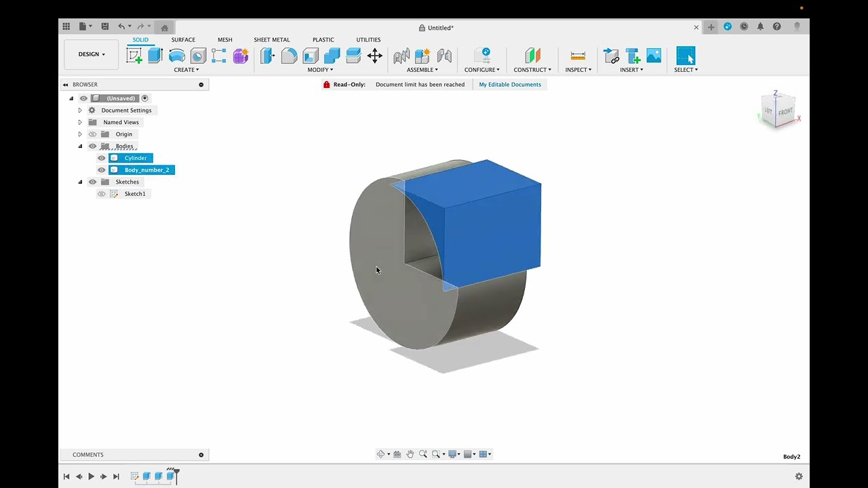Collapse the Sketches folder
868x488 pixels.
[x=80, y=182]
